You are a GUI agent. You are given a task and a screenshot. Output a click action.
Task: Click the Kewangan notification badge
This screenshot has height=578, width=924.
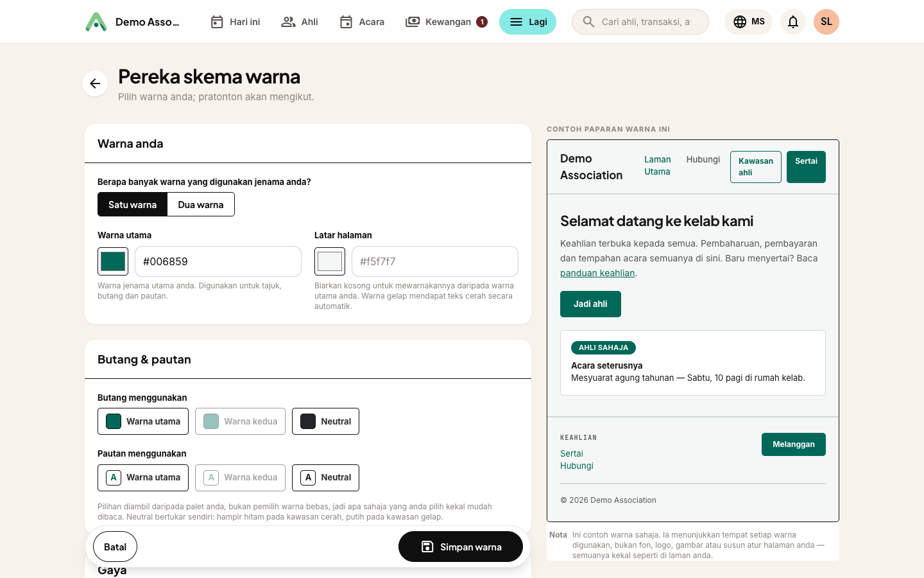(x=482, y=22)
